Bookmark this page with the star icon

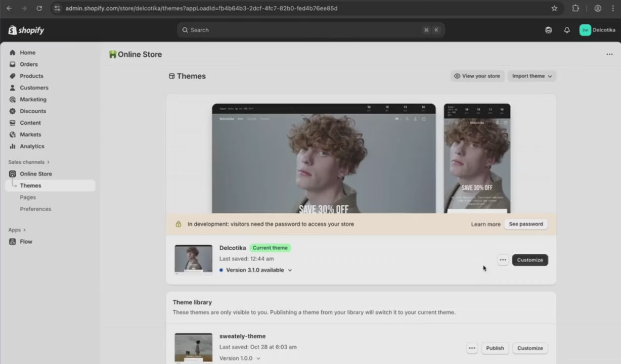(554, 8)
